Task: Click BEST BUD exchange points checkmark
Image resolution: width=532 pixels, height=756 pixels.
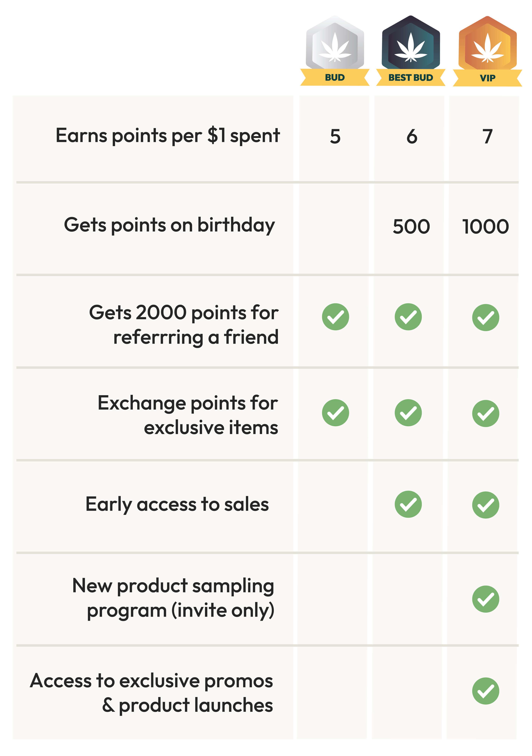Action: 408,413
